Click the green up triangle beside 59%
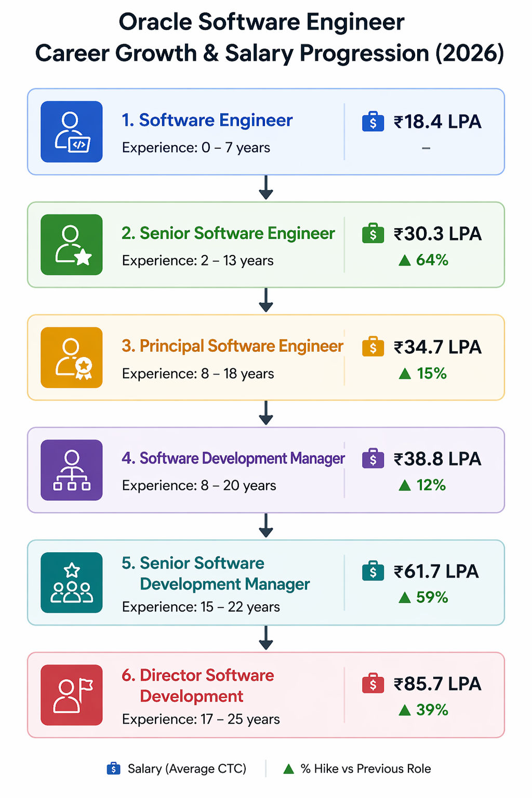 [x=405, y=597]
